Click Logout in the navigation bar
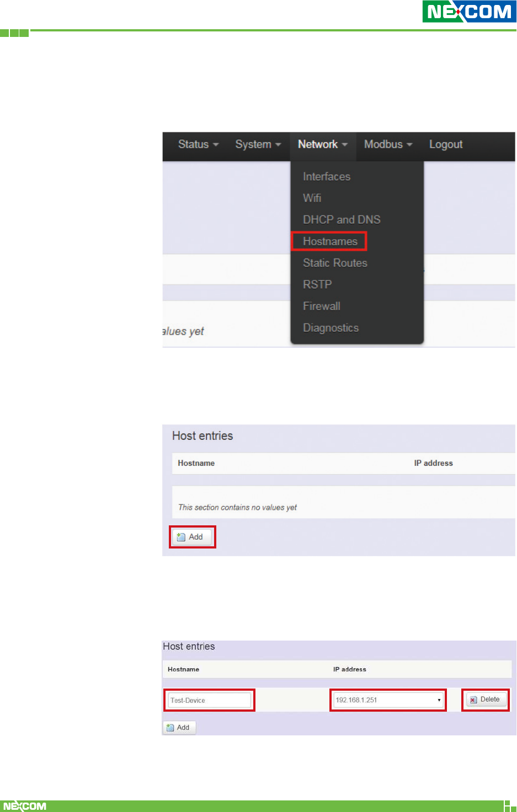The image size is (517, 812). point(446,144)
